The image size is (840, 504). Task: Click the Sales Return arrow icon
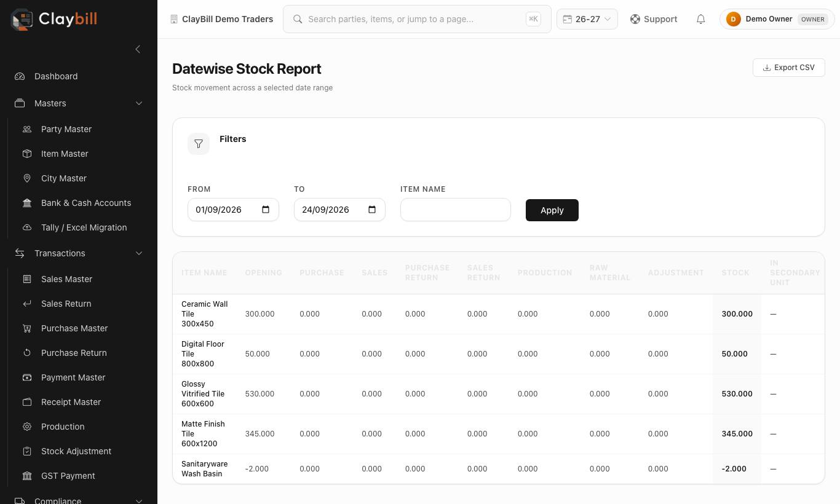coord(27,304)
